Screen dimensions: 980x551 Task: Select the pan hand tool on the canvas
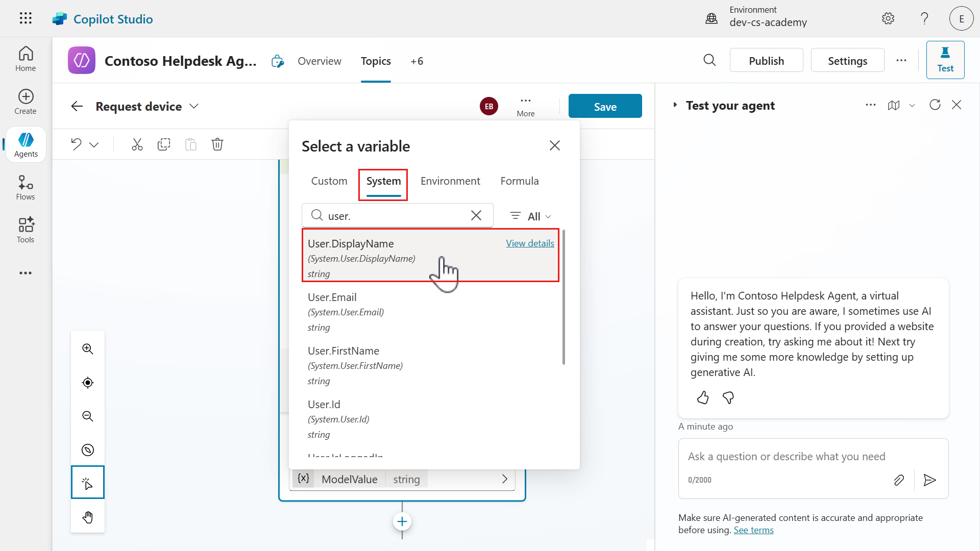87,517
